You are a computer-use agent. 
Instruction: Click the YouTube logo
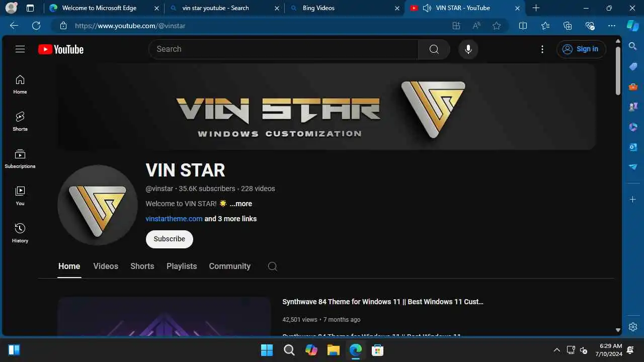[x=61, y=49]
